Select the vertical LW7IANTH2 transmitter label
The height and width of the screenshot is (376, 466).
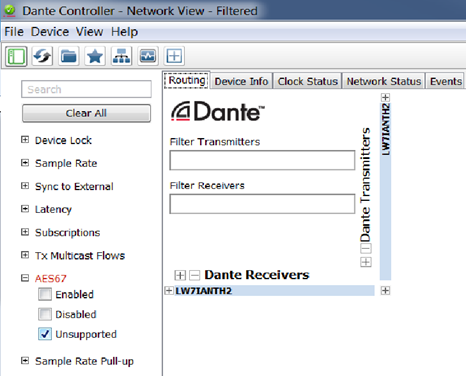coord(386,129)
